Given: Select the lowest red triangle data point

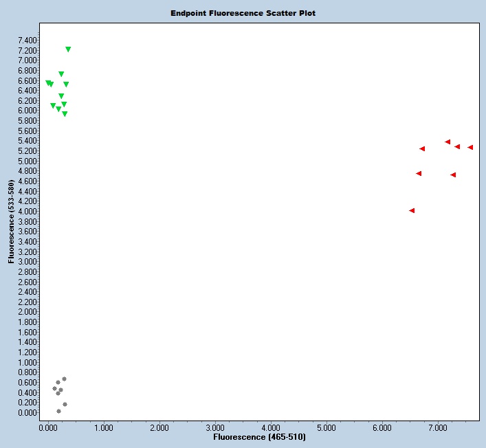Looking at the screenshot, I should pos(412,210).
